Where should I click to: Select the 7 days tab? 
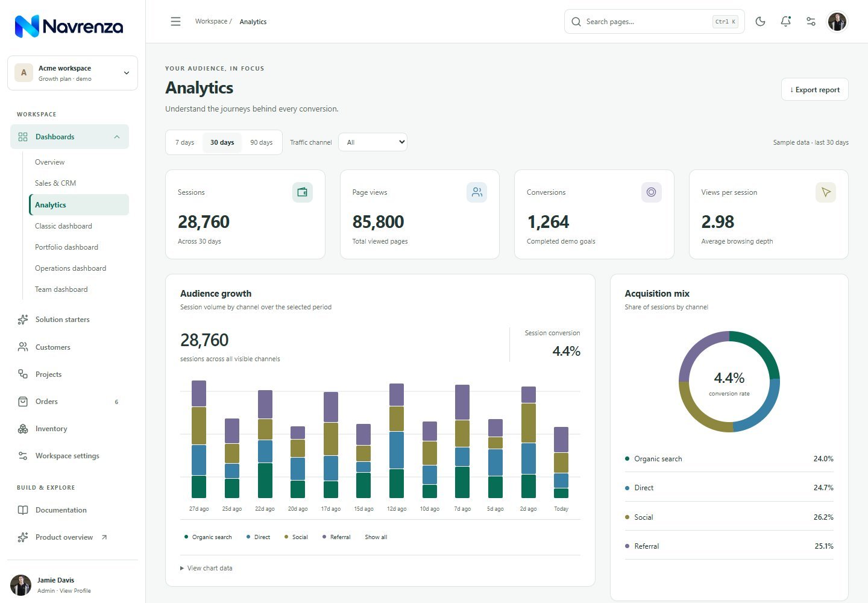click(184, 142)
